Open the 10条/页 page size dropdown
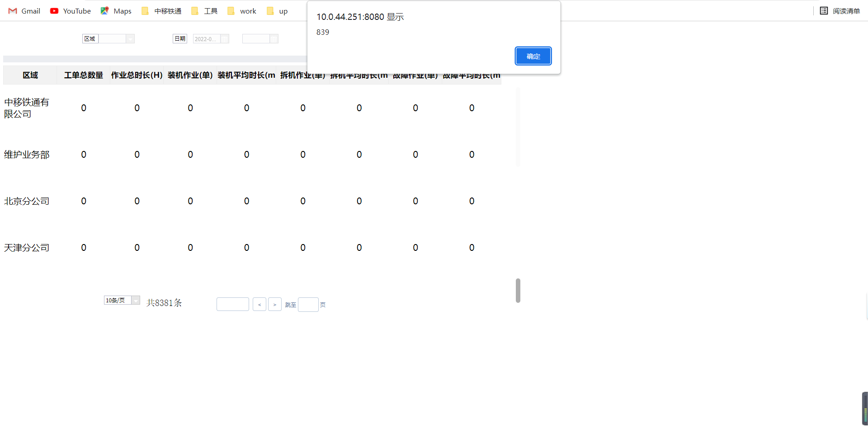 122,300
